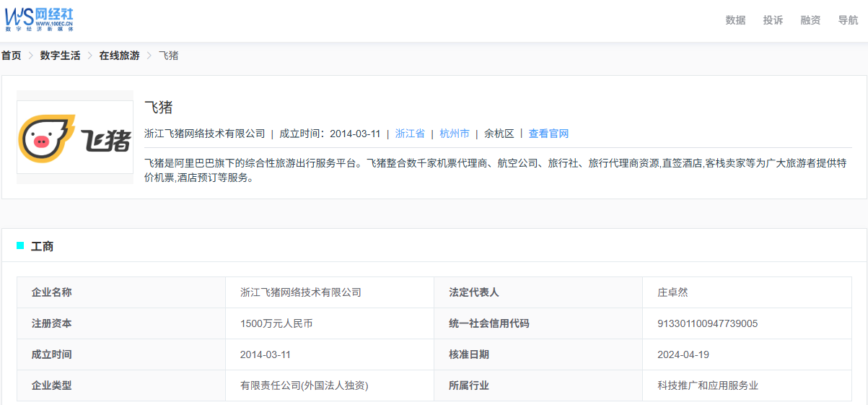Select the 工商 section heading
The height and width of the screenshot is (405, 868).
(x=42, y=246)
